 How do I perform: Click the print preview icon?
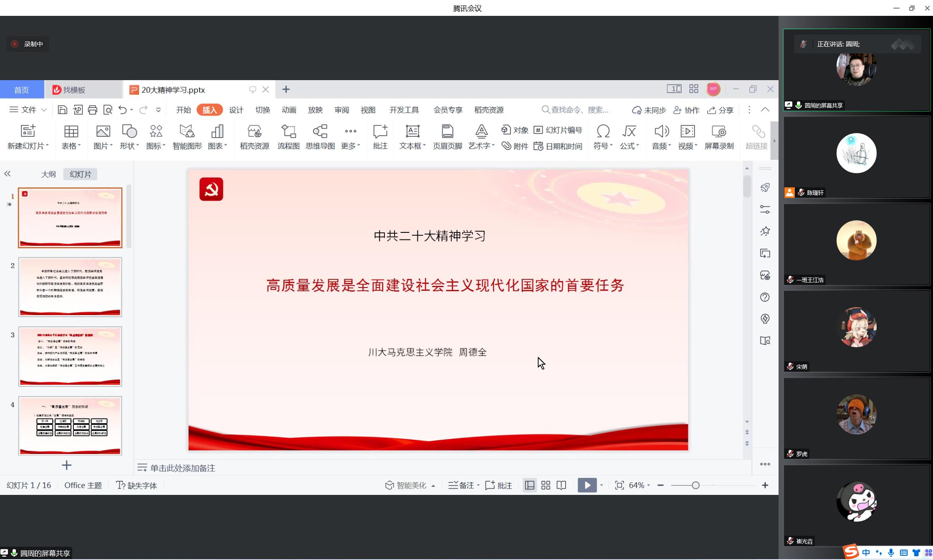pos(108,110)
